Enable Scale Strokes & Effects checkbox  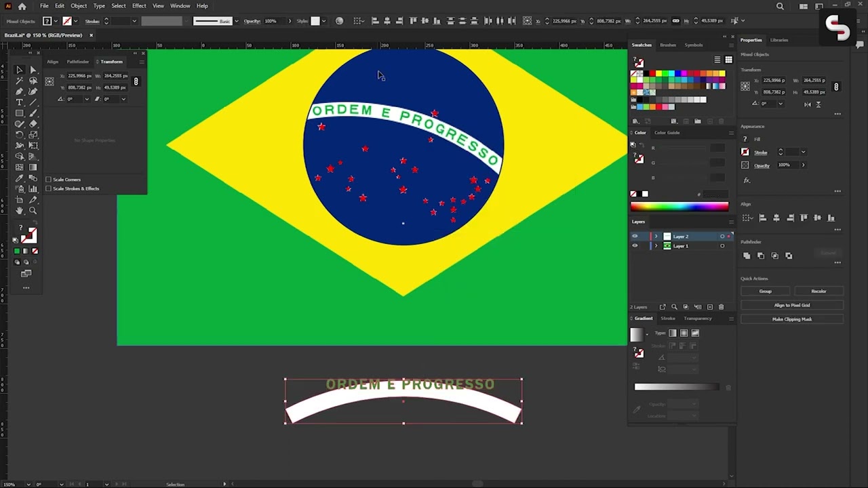click(48, 188)
